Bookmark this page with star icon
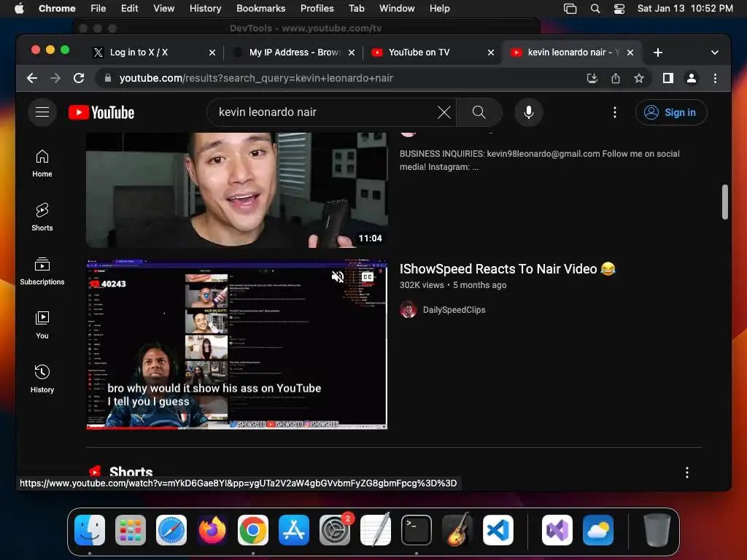Viewport: 747px width, 560px height. (x=639, y=78)
